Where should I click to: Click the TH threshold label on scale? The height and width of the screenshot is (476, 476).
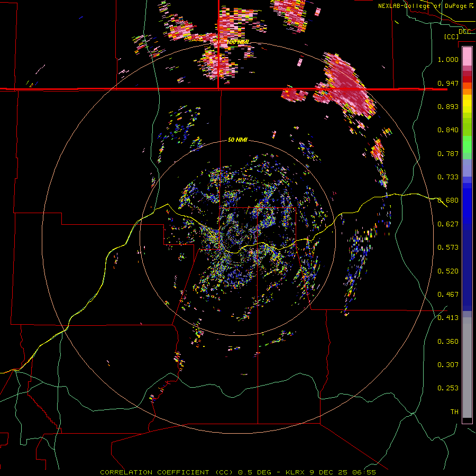454,412
